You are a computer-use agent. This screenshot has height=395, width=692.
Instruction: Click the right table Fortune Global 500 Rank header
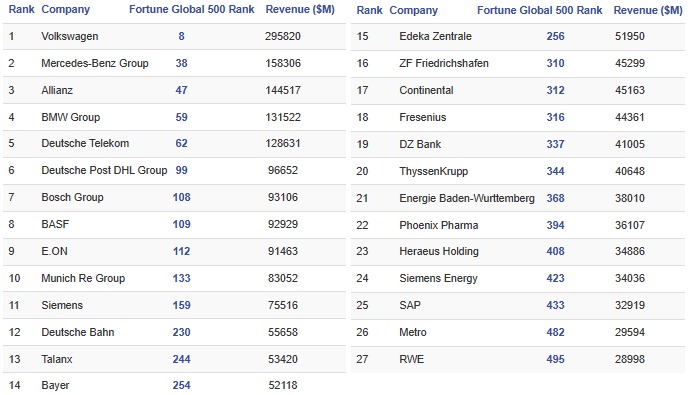click(539, 10)
